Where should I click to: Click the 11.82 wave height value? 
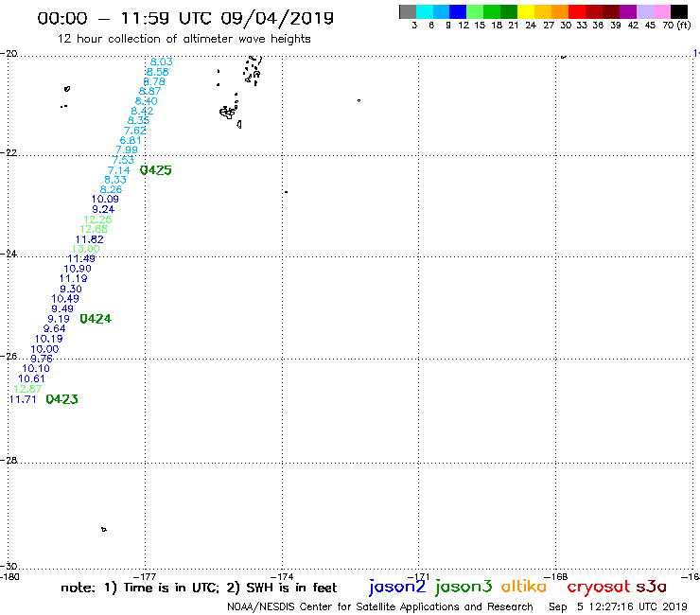[90, 239]
